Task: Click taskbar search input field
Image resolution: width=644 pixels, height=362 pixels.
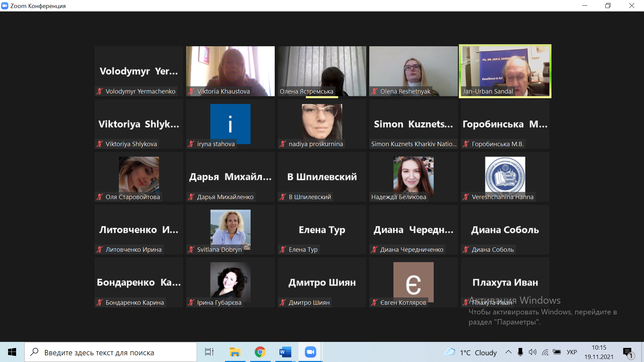Action: [x=111, y=352]
